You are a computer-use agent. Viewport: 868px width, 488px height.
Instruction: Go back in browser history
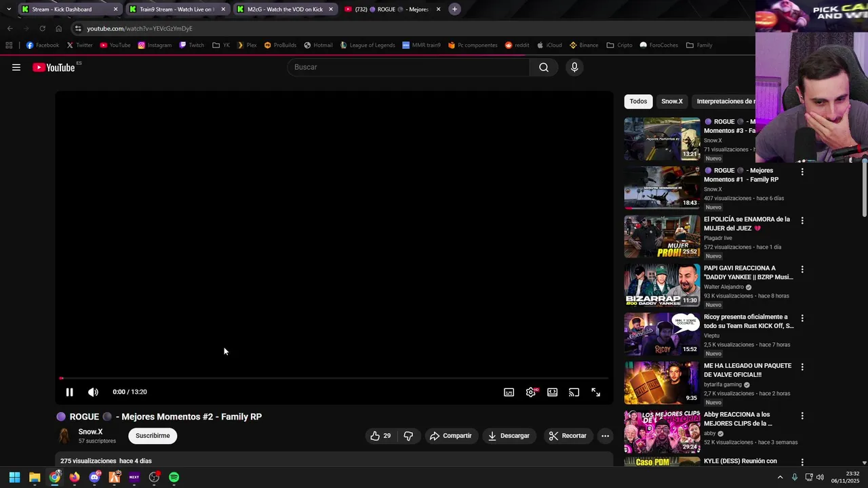tap(9, 28)
